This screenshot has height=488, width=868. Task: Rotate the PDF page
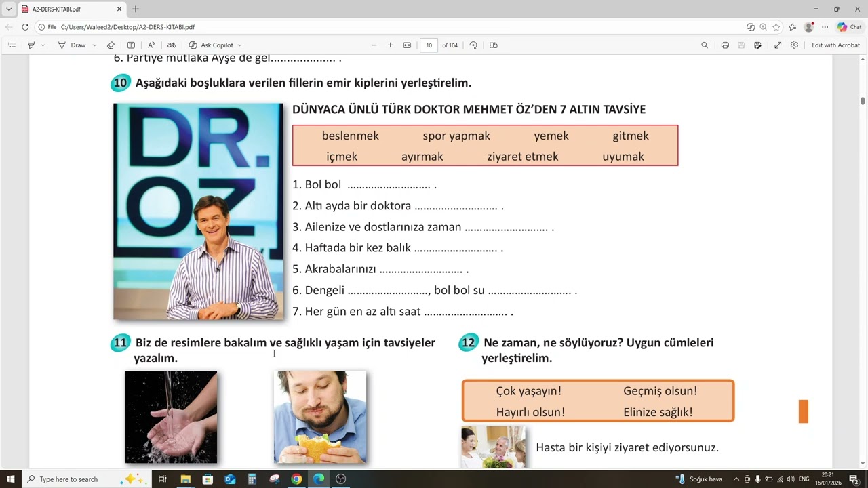click(473, 45)
